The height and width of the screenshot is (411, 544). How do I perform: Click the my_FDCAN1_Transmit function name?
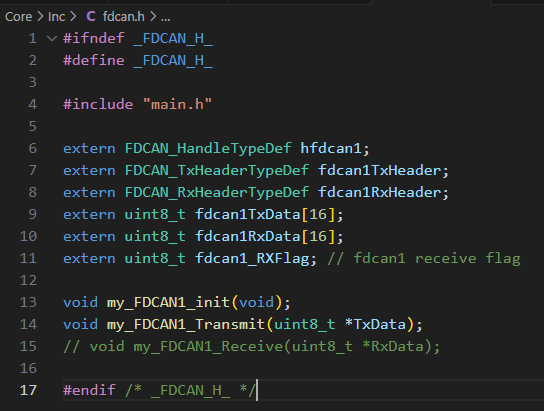186,325
